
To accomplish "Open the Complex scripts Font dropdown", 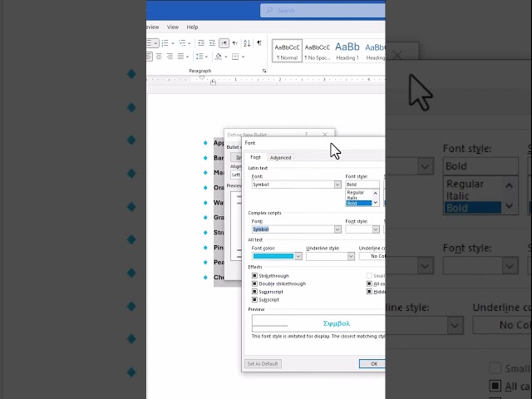I will (337, 229).
